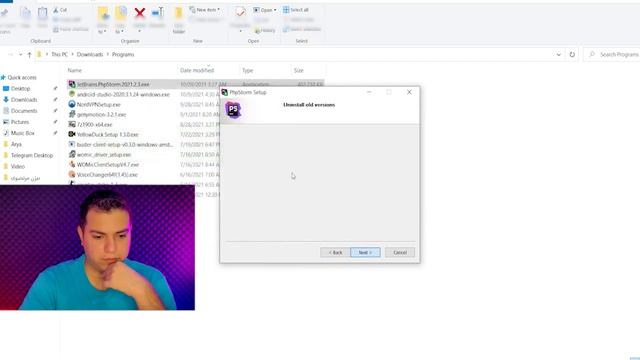The width and height of the screenshot is (640, 360).
Task: Click History in the Open group
Action: [264, 30]
